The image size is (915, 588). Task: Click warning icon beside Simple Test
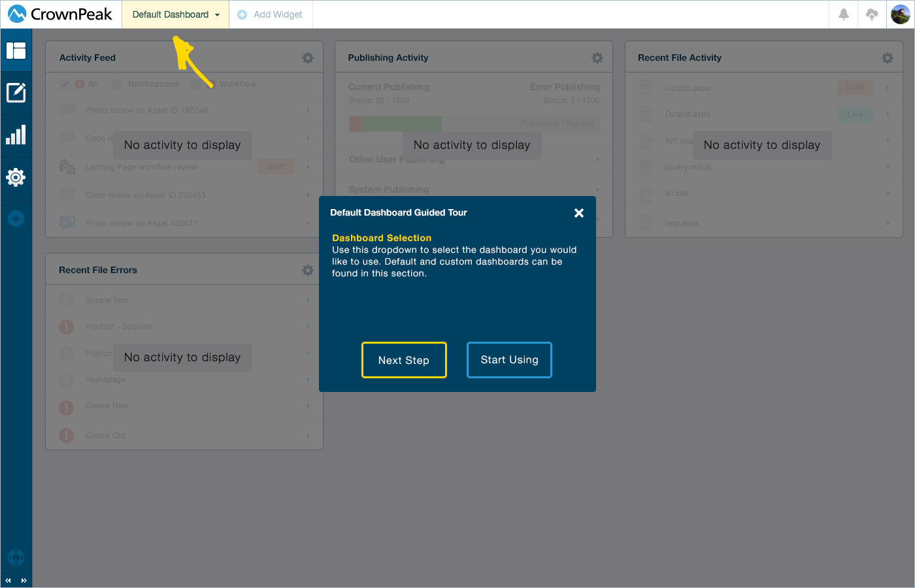[67, 300]
